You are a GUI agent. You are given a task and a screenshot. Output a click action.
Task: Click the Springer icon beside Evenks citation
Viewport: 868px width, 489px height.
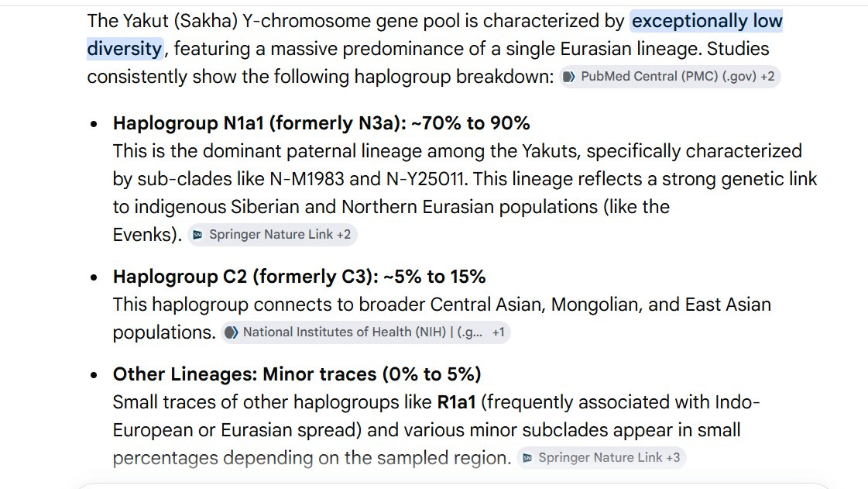click(x=197, y=235)
